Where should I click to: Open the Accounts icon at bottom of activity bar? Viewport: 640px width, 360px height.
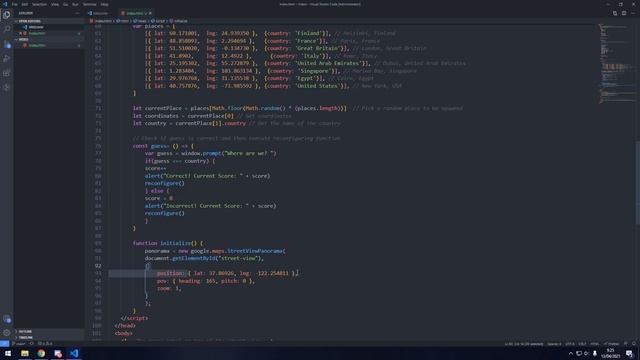7,319
